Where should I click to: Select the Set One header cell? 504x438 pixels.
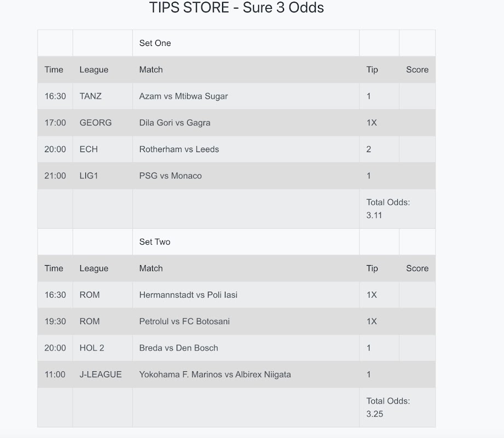[155, 43]
